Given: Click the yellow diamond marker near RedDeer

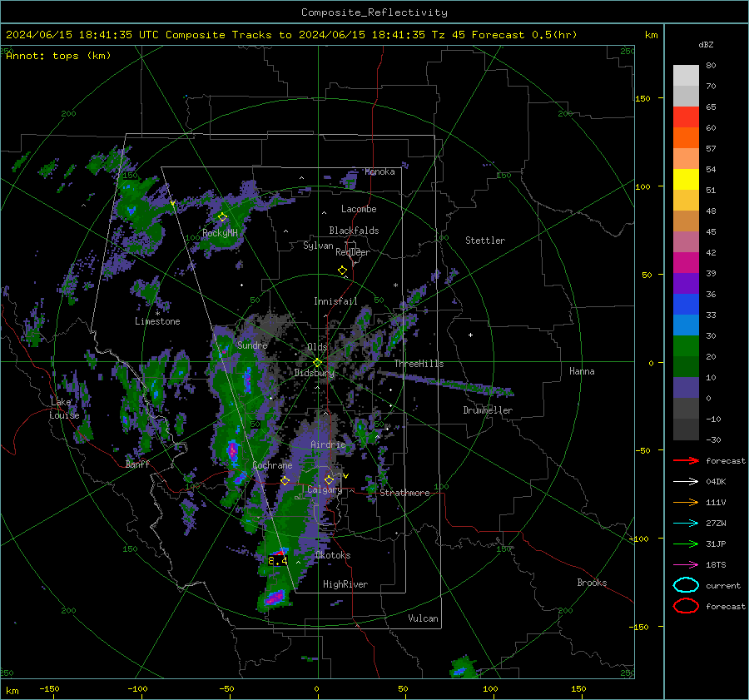Looking at the screenshot, I should coord(342,271).
